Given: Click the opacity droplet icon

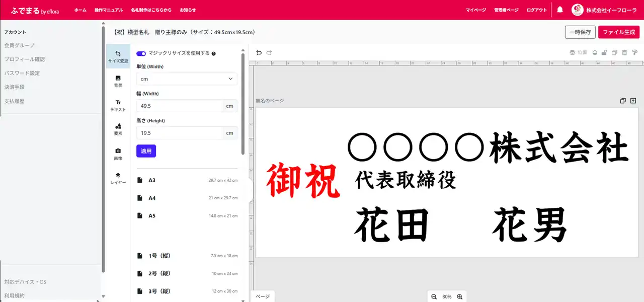Looking at the screenshot, I should (x=594, y=52).
